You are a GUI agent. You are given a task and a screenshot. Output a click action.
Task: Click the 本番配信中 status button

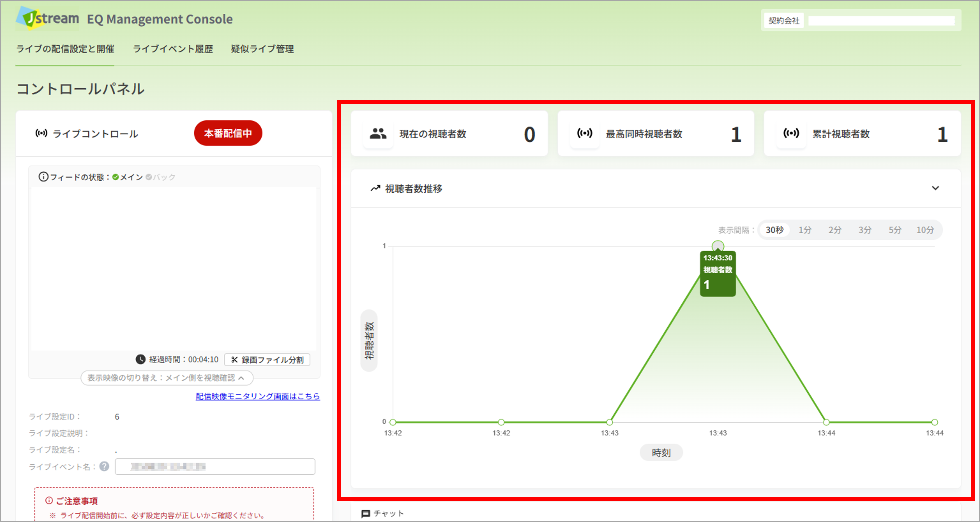tap(228, 133)
